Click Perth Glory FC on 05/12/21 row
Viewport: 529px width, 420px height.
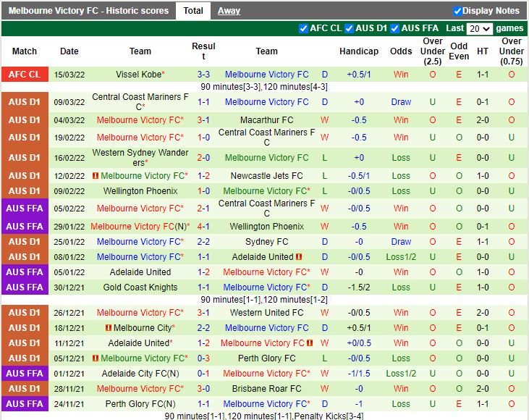click(x=266, y=358)
